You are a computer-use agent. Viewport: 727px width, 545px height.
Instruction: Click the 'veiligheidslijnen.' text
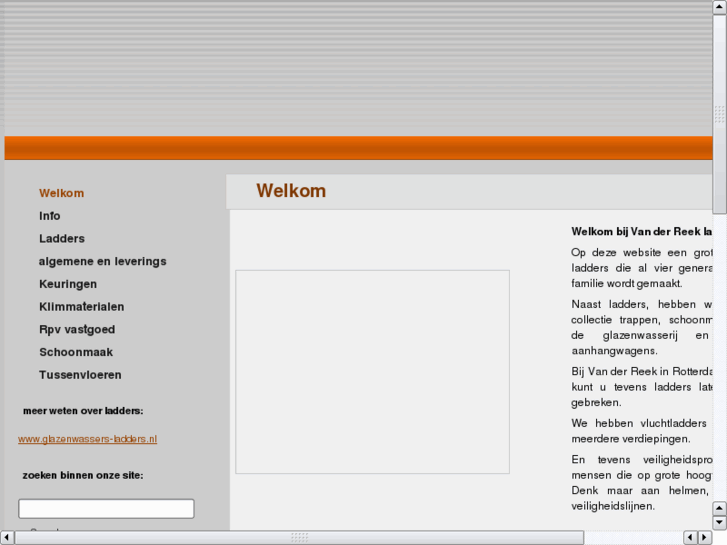pyautogui.click(x=613, y=506)
